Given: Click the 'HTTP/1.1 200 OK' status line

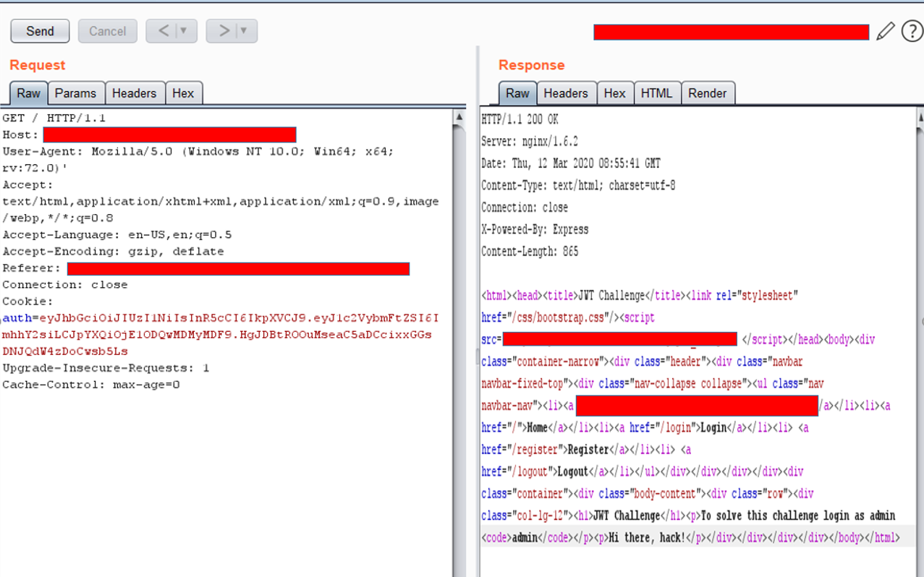Looking at the screenshot, I should pyautogui.click(x=520, y=119).
